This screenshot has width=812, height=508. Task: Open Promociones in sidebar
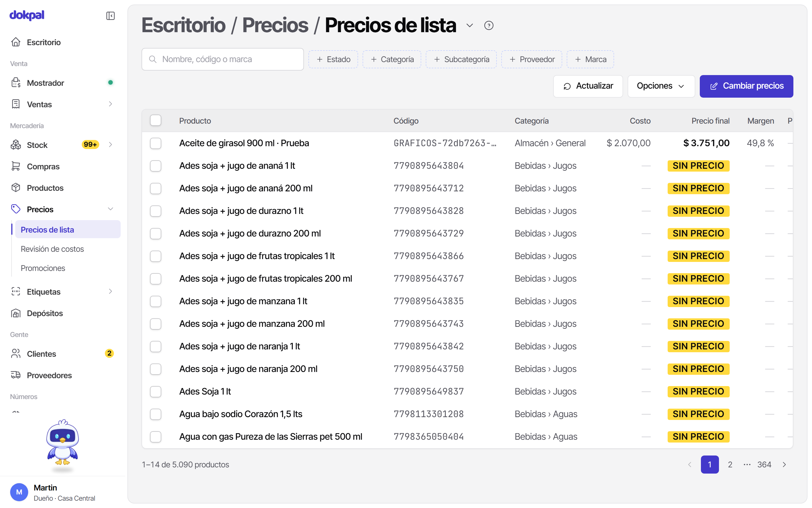click(67, 268)
